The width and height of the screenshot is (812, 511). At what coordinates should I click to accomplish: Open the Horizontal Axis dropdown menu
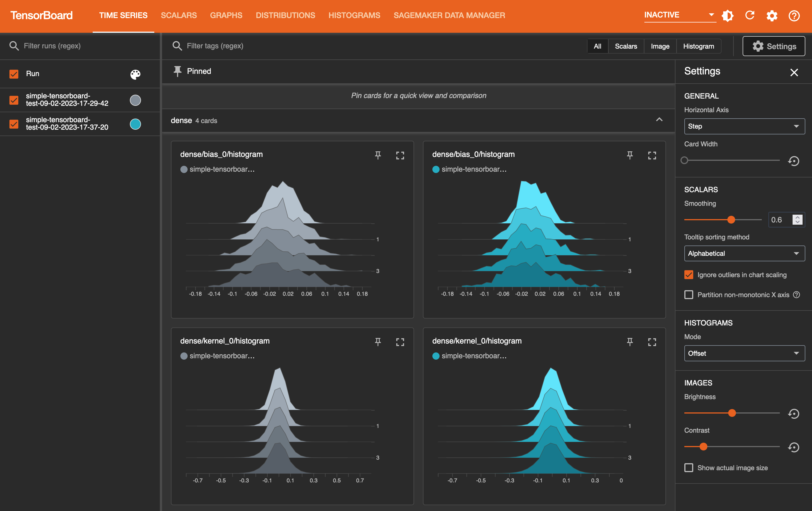pos(744,126)
